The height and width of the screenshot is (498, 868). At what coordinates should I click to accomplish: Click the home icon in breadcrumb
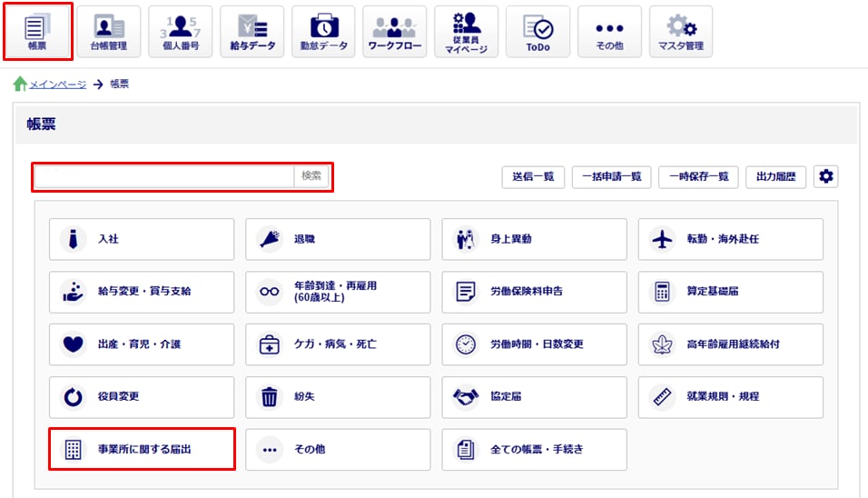[x=20, y=84]
